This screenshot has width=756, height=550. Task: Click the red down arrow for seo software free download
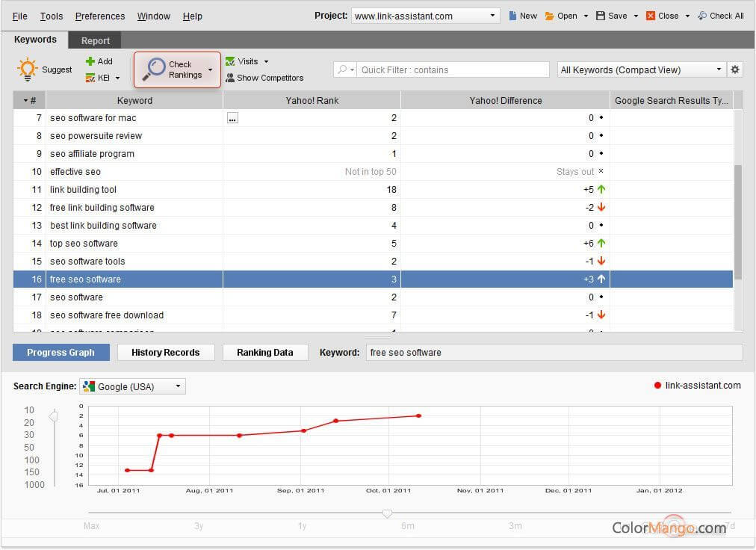click(601, 315)
